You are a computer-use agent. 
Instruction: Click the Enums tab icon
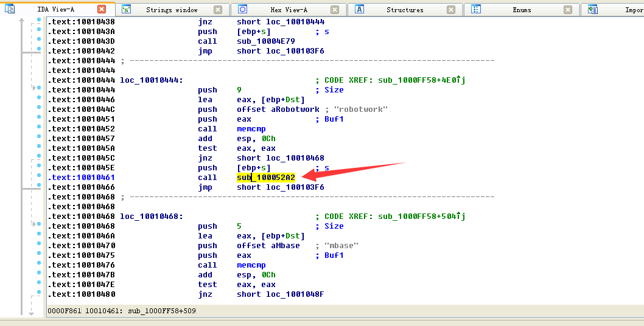(x=476, y=10)
